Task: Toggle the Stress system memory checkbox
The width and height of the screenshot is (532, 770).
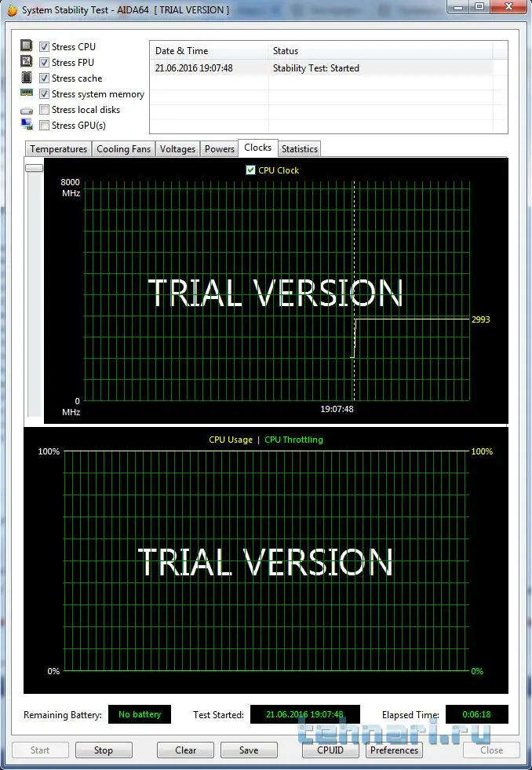Action: [x=44, y=93]
